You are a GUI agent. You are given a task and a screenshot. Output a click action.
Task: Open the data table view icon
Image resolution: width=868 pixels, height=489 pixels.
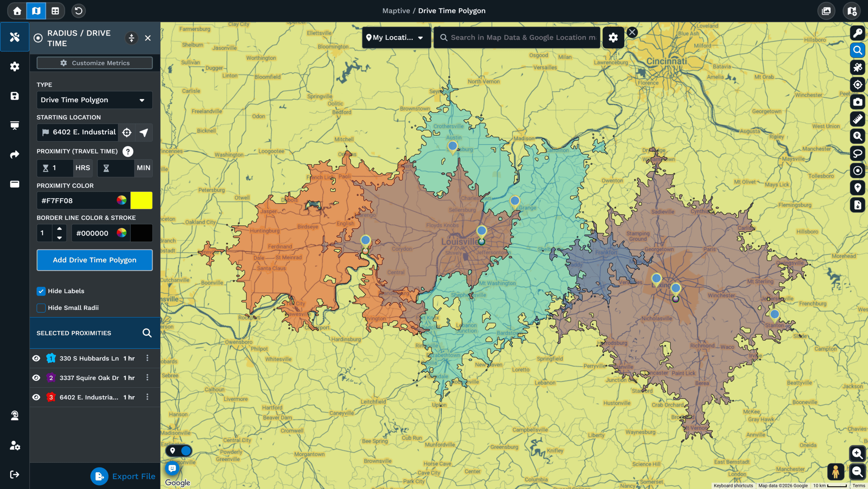click(x=55, y=11)
